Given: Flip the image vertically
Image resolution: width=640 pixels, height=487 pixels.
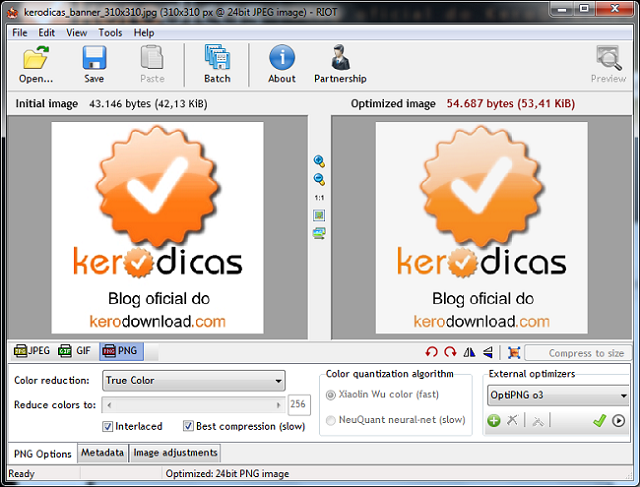Looking at the screenshot, I should pyautogui.click(x=488, y=352).
